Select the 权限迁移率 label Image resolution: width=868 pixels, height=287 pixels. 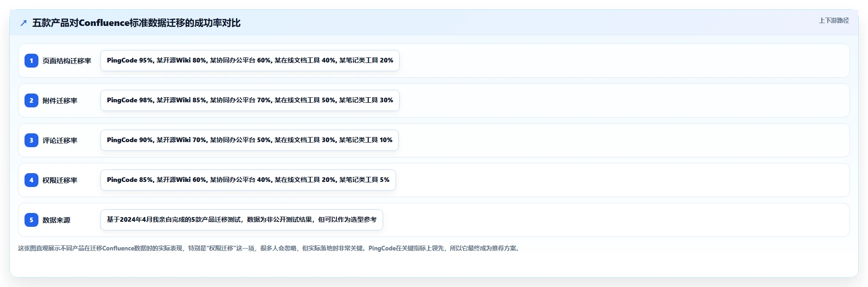(60, 180)
